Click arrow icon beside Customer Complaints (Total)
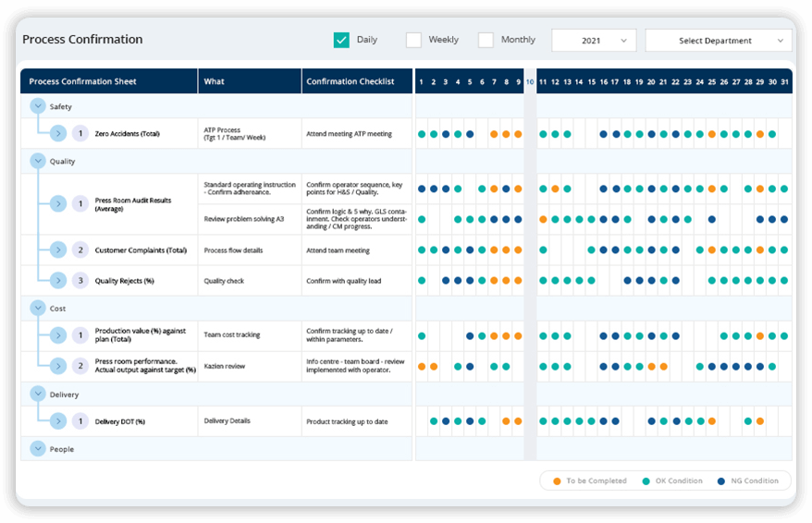Screen dimensions: 812x523 [x=58, y=249]
